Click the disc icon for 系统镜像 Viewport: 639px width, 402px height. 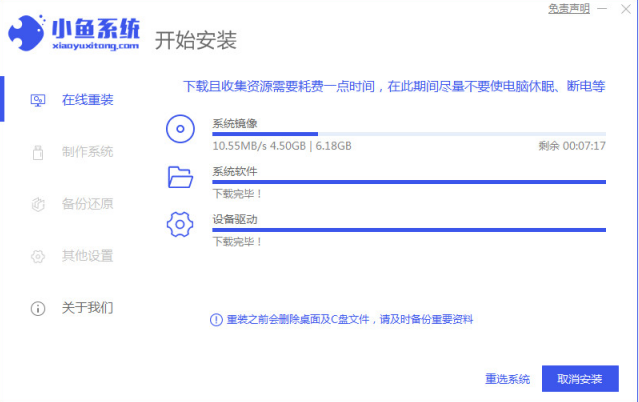[180, 129]
